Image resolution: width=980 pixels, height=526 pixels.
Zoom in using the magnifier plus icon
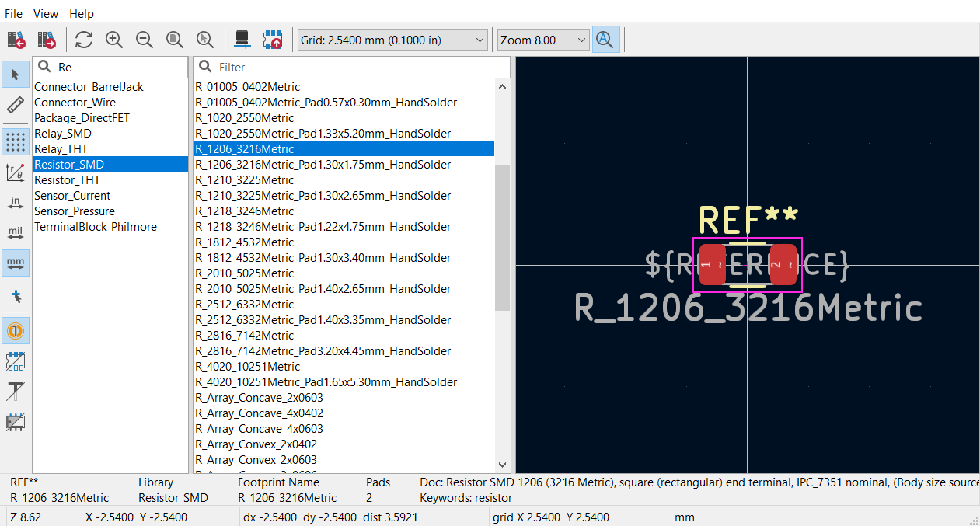(x=114, y=40)
